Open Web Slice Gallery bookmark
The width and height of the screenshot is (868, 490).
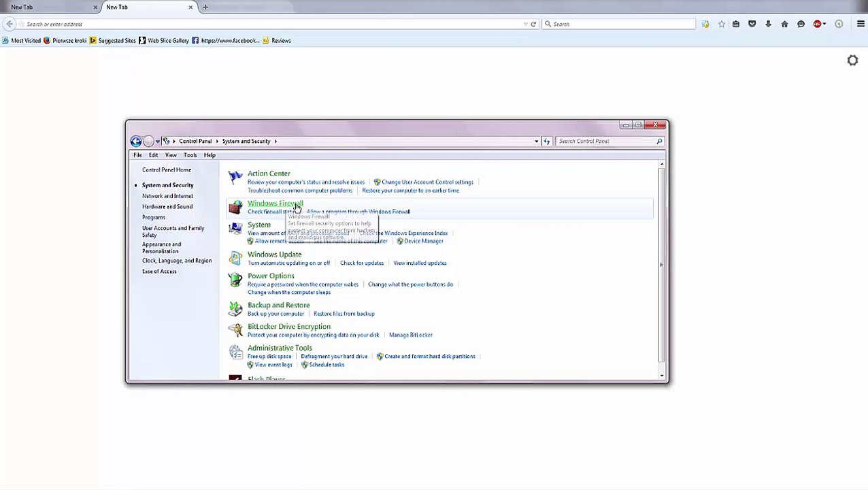[163, 41]
